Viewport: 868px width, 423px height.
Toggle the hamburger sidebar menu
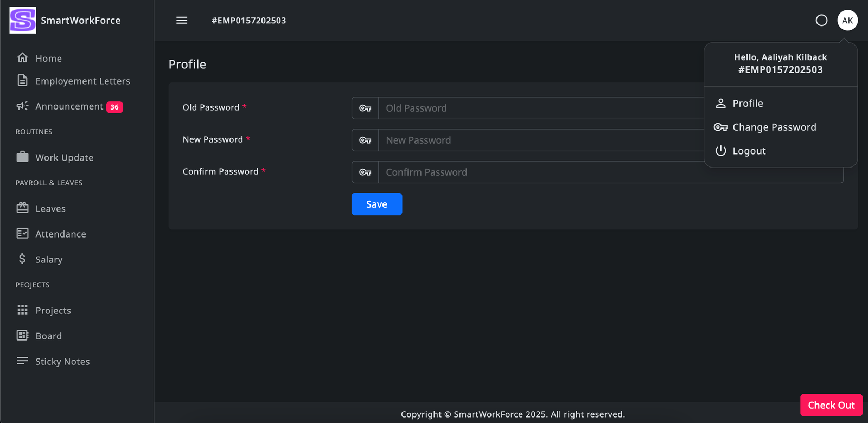(x=182, y=21)
